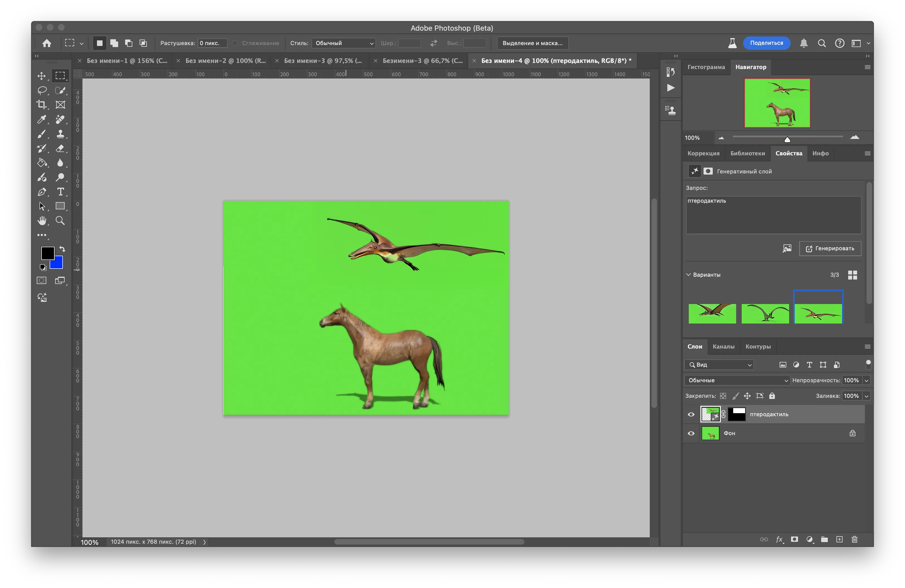Image resolution: width=905 pixels, height=588 pixels.
Task: Select the Brush tool
Action: click(x=42, y=134)
